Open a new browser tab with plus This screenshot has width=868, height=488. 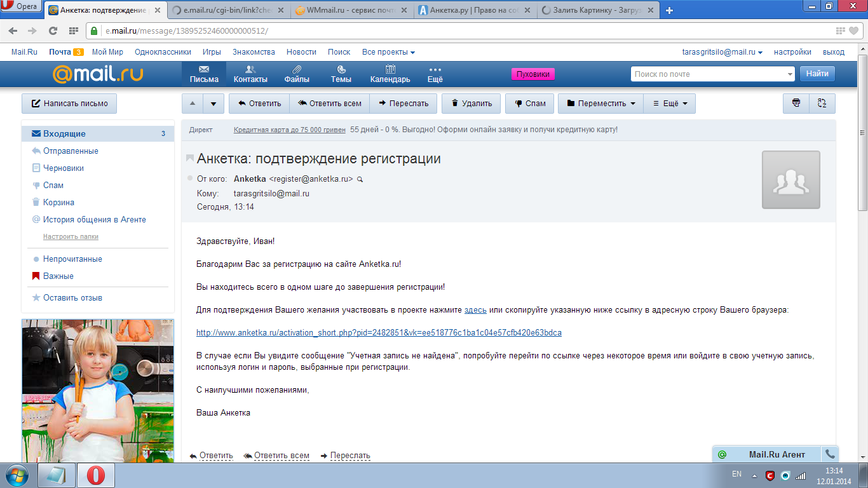click(669, 10)
